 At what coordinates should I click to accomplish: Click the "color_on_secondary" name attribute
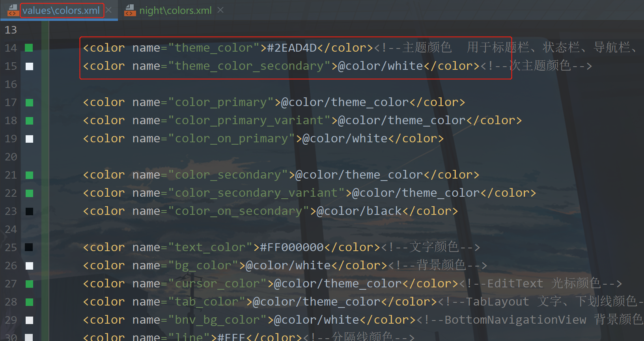pyautogui.click(x=239, y=211)
